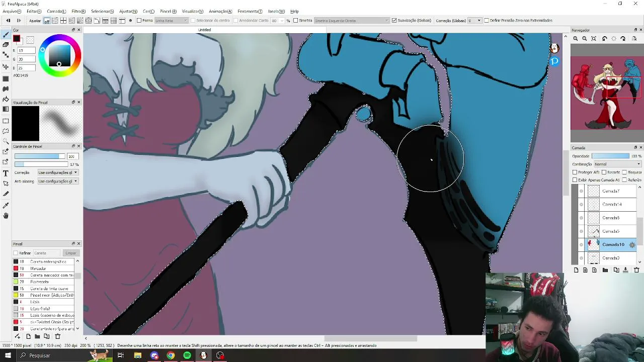Image resolution: width=644 pixels, height=362 pixels.
Task: Click the snap off icon
Action: pos(46,21)
